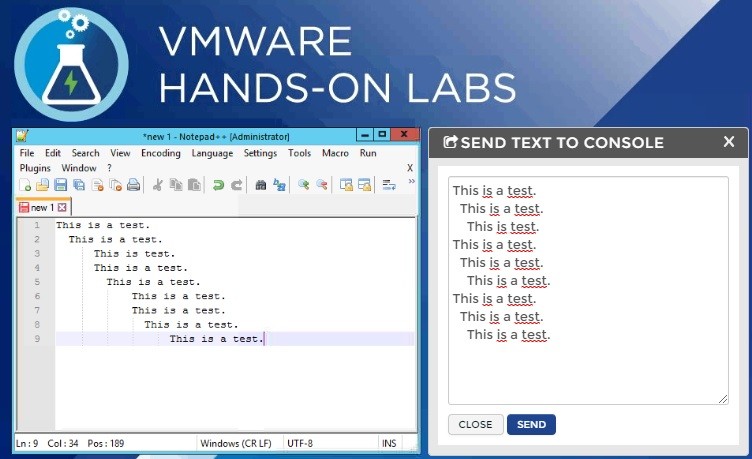The height and width of the screenshot is (459, 752).
Task: Click the Open file folder icon
Action: [x=43, y=185]
